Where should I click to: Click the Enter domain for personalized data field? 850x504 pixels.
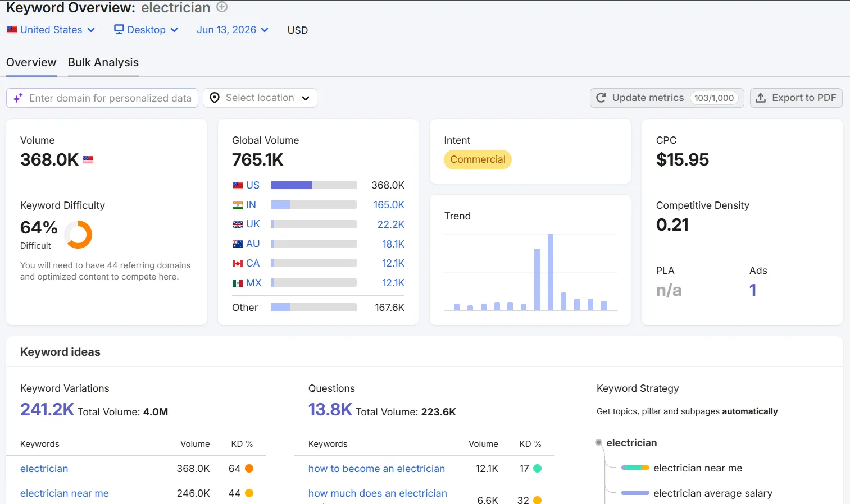click(102, 98)
